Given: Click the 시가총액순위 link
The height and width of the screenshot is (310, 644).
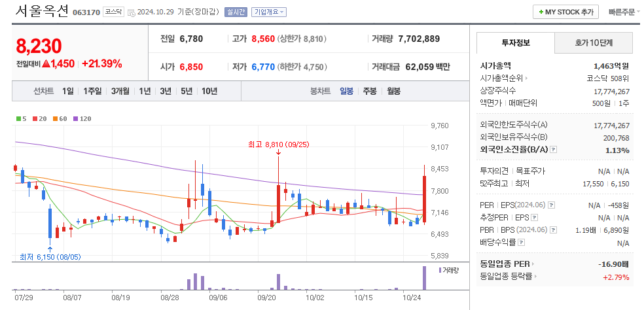Looking at the screenshot, I should (501, 78).
